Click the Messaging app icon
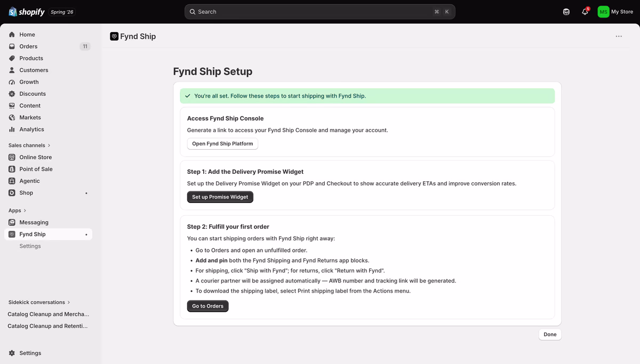The height and width of the screenshot is (364, 640). [12, 222]
